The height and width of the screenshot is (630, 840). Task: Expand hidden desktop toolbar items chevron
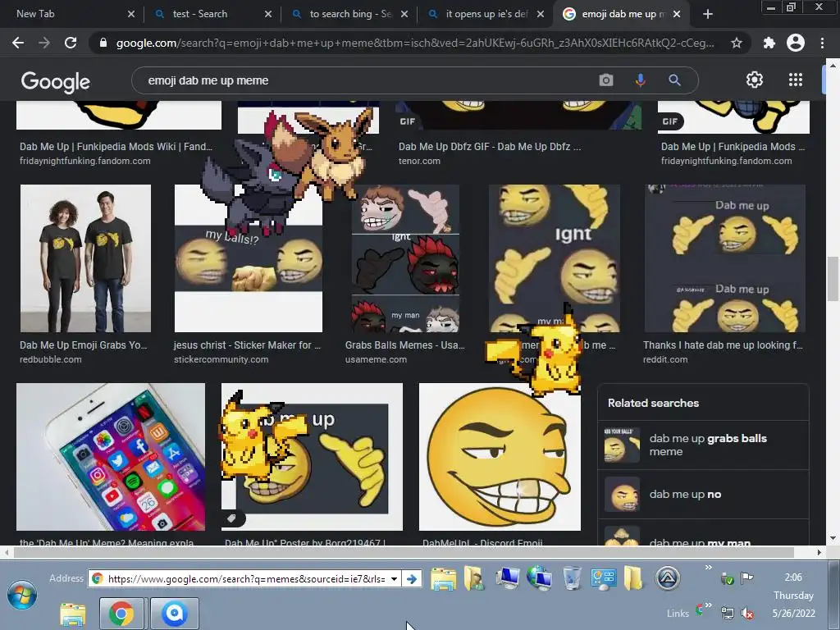click(709, 568)
